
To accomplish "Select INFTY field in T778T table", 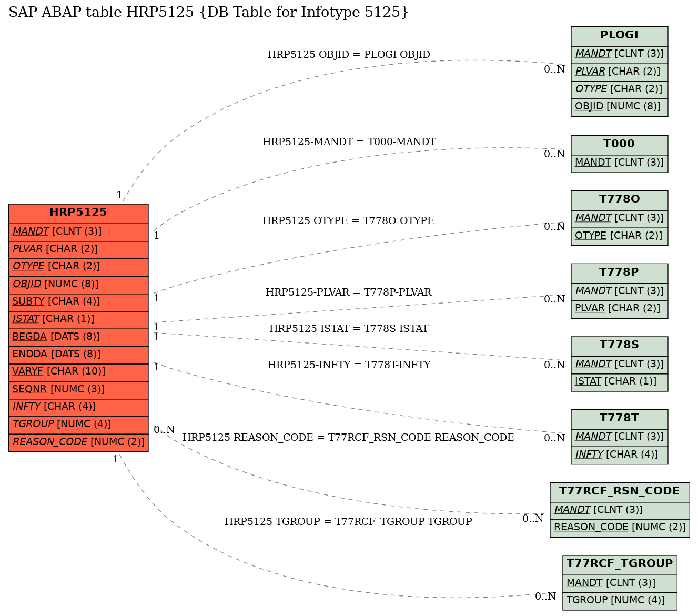I will [619, 455].
